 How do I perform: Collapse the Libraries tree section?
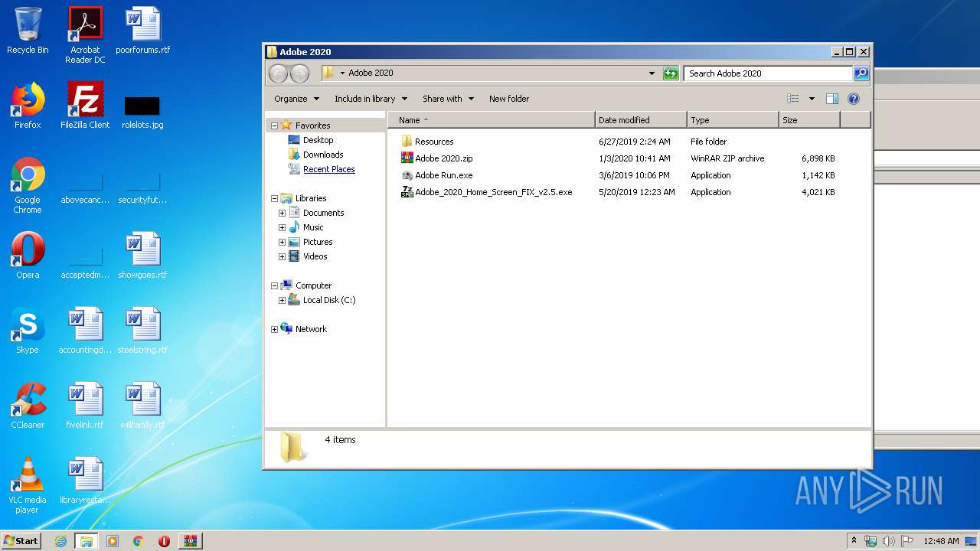pos(274,198)
